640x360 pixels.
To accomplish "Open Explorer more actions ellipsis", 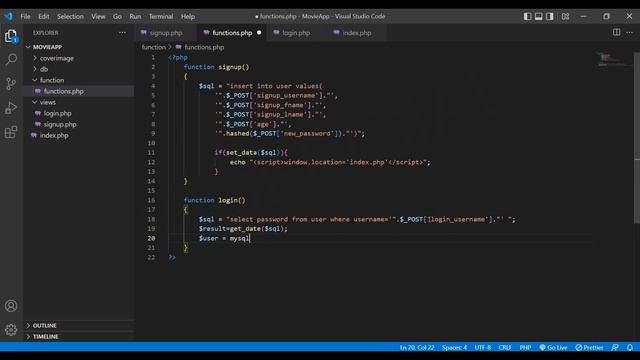I will pos(122,33).
